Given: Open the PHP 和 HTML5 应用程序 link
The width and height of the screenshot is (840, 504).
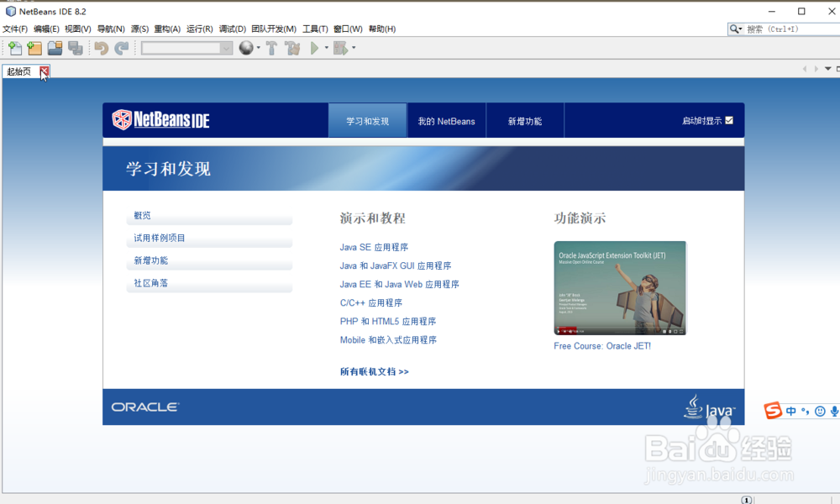Looking at the screenshot, I should pos(388,322).
